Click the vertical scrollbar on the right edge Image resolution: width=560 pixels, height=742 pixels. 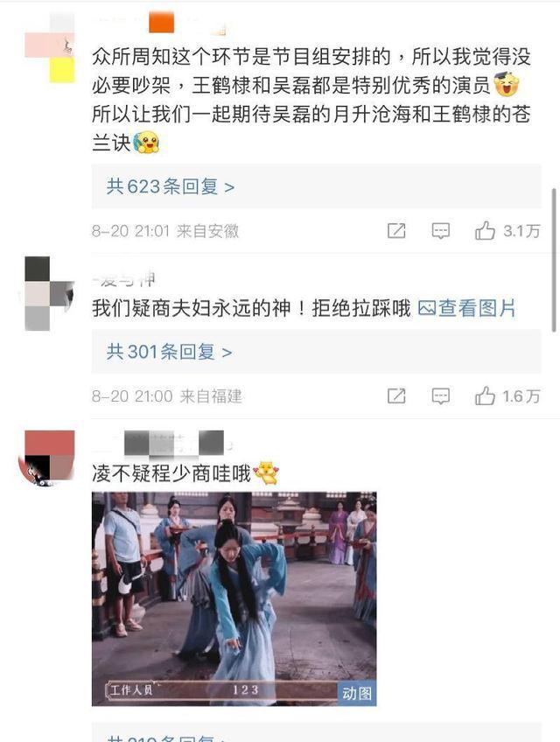[553, 260]
